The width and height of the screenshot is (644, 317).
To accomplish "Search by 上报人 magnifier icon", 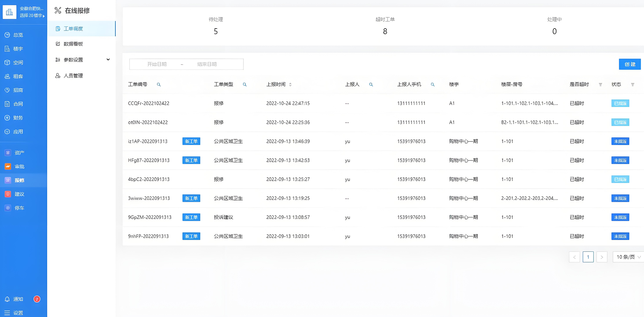I will (x=371, y=85).
